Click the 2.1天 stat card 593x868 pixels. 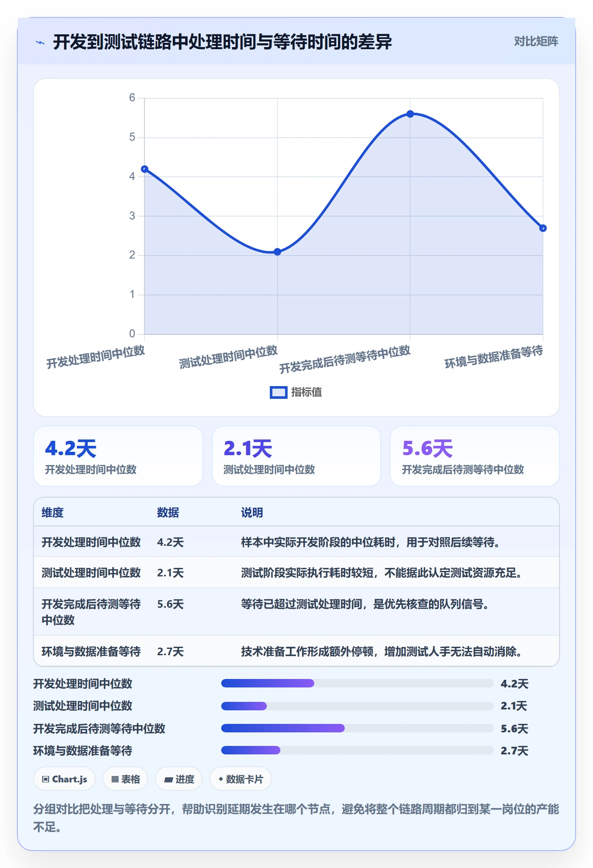pyautogui.click(x=296, y=456)
